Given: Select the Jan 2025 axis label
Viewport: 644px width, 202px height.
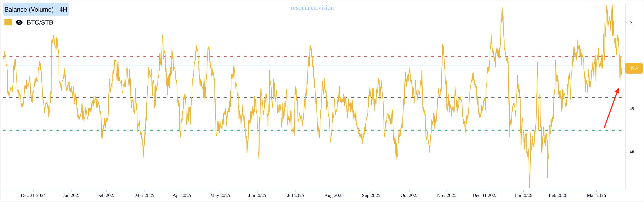Looking at the screenshot, I should tap(71, 195).
